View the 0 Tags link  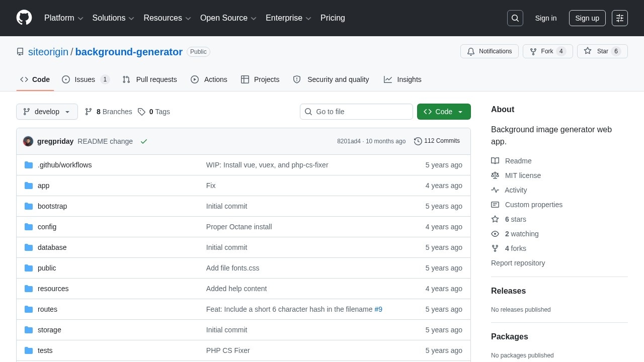[154, 112]
